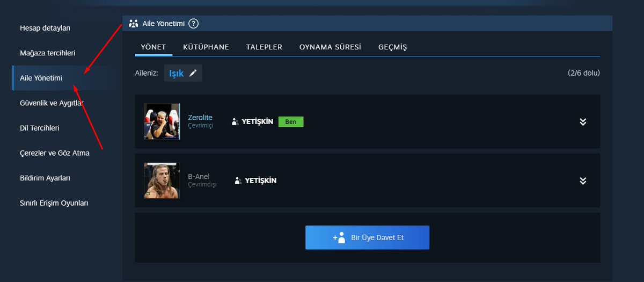
Task: Expand B-Anel's member details chevron
Action: click(583, 181)
